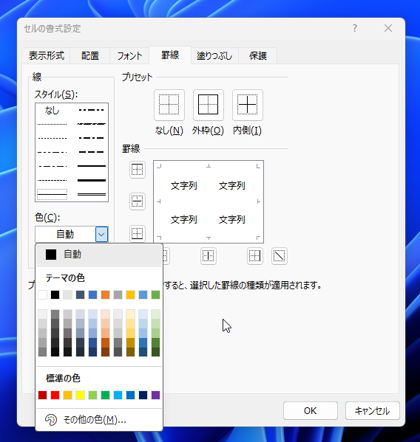This screenshot has height=442, width=420.
Task: Pick the lightest green tint swatch
Action: pyautogui.click(x=156, y=314)
